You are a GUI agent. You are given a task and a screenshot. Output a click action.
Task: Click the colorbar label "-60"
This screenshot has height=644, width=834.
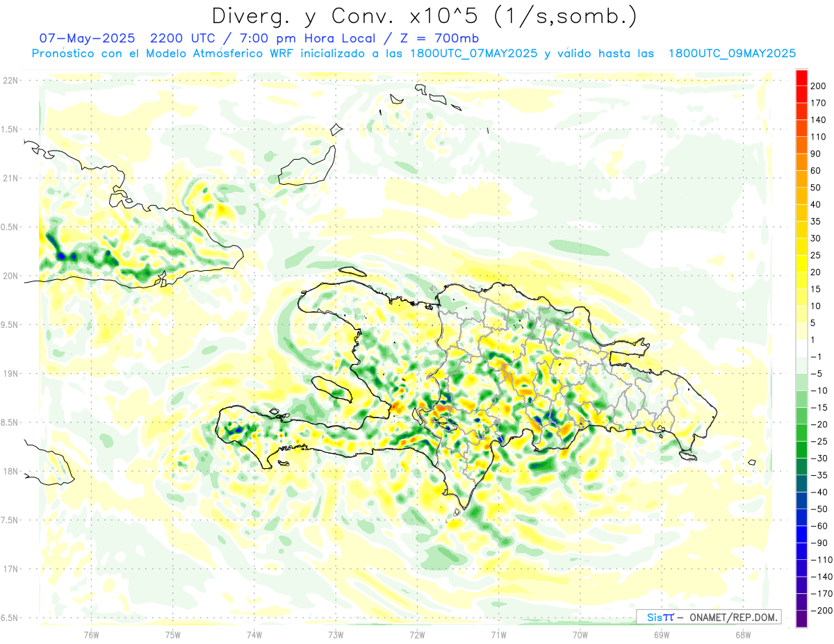[819, 526]
